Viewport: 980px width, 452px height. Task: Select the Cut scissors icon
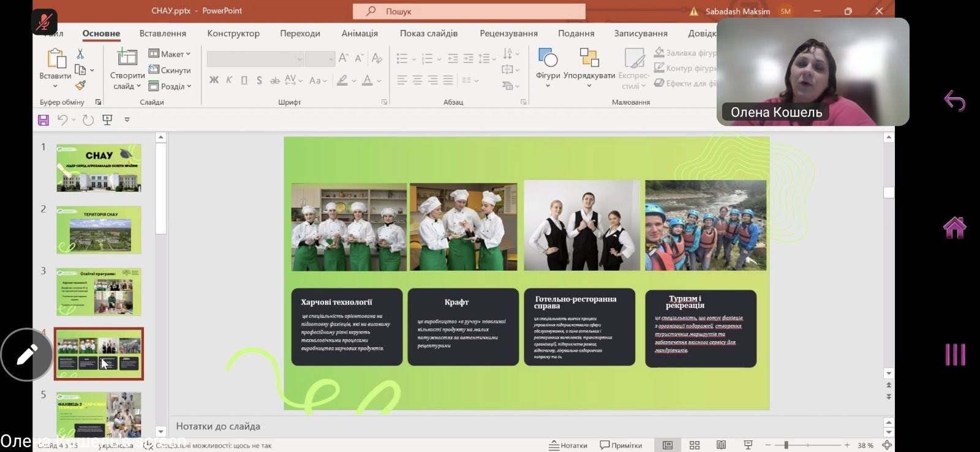coord(80,55)
